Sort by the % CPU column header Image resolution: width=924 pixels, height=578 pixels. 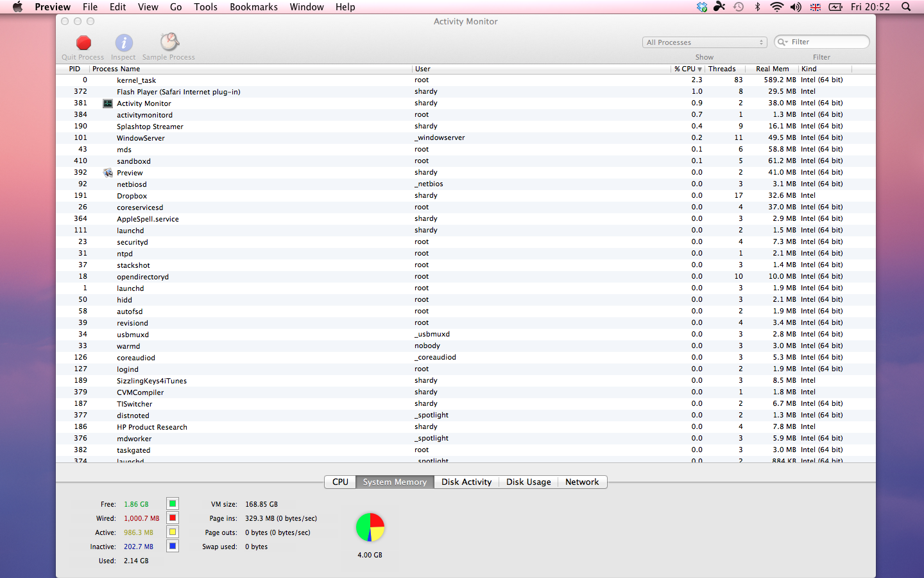tap(688, 69)
